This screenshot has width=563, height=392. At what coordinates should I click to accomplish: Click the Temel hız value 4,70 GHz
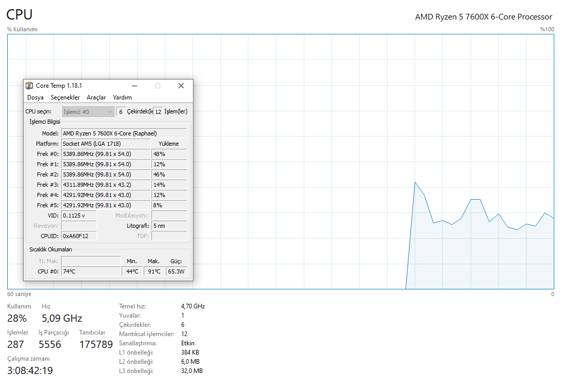(193, 306)
